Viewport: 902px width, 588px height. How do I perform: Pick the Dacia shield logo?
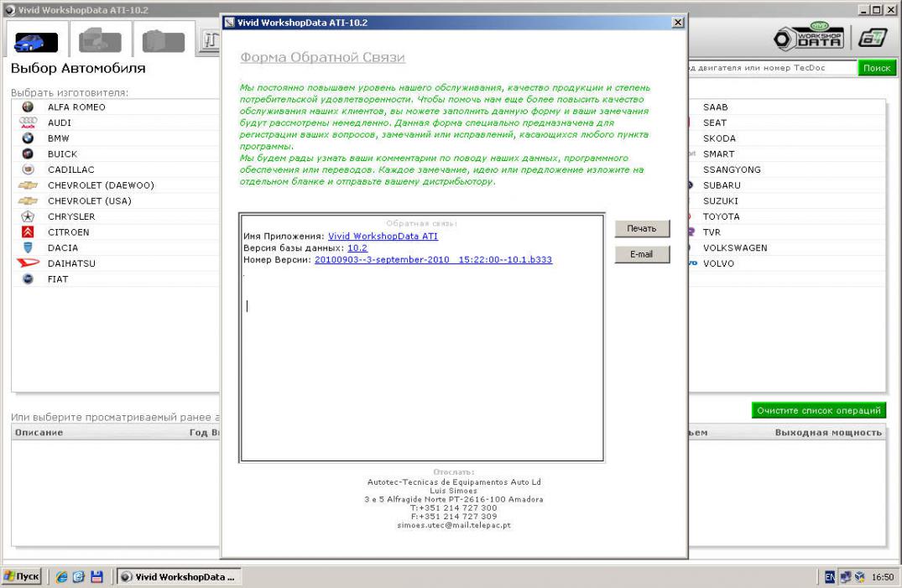click(28, 247)
